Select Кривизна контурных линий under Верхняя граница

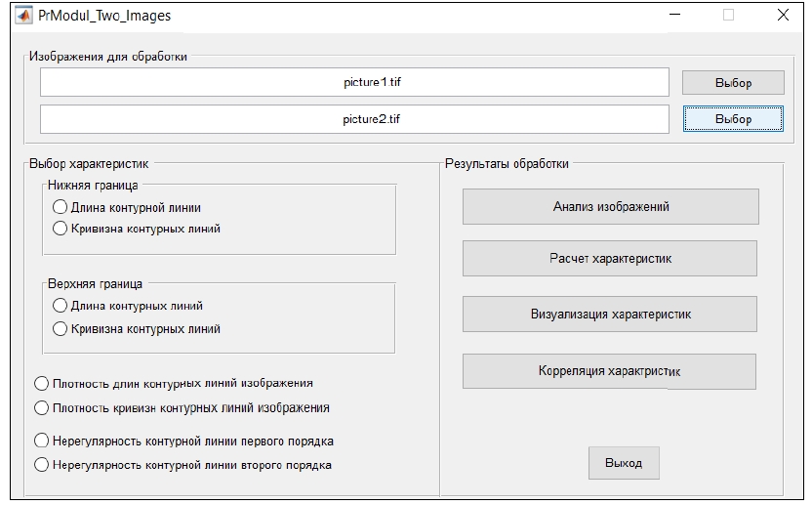click(60, 329)
